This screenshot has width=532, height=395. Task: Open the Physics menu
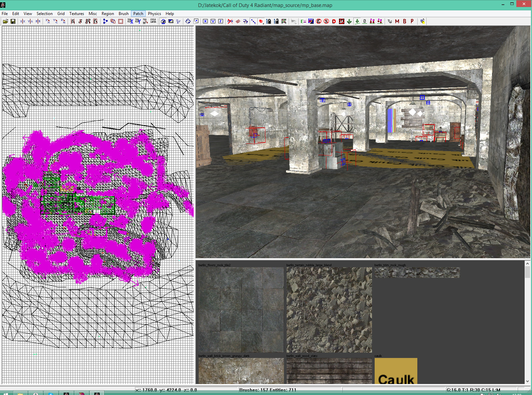[x=154, y=14]
